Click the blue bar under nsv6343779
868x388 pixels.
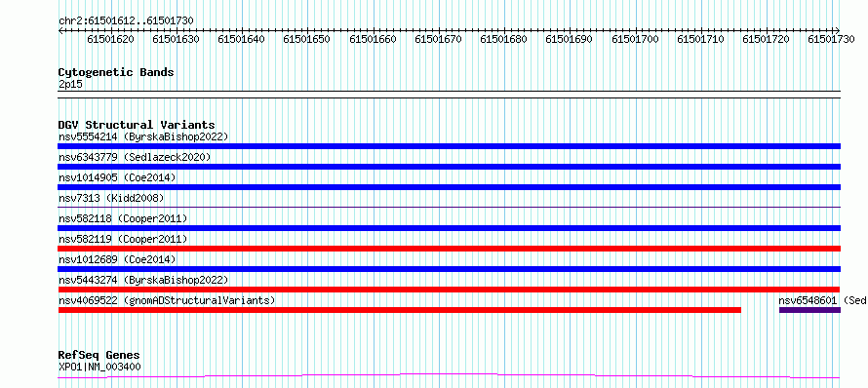coord(449,167)
